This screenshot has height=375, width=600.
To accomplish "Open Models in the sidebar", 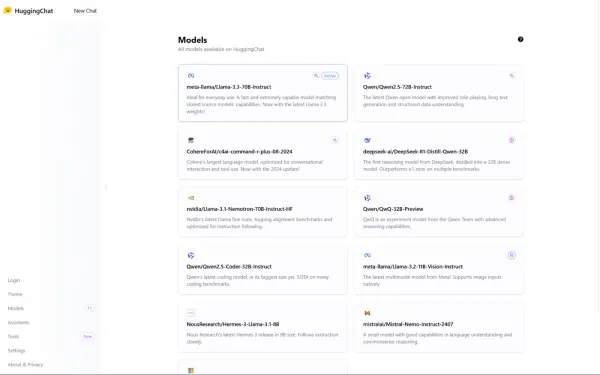I will click(x=16, y=308).
